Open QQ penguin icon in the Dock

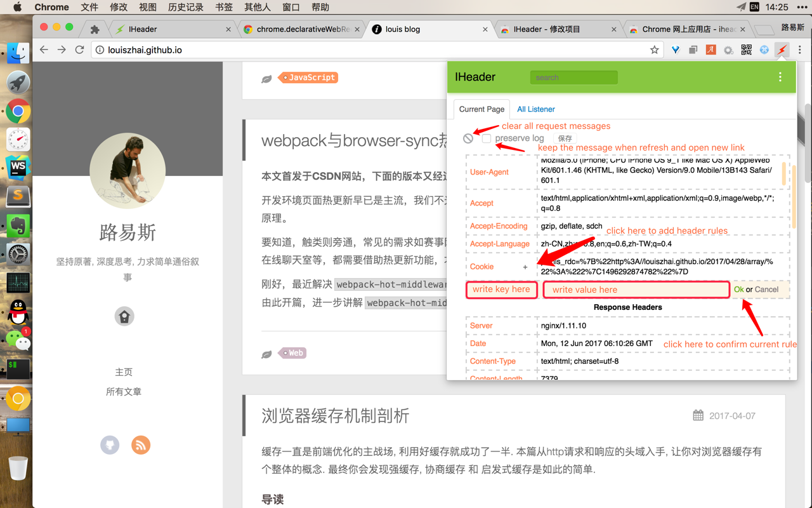pos(18,312)
